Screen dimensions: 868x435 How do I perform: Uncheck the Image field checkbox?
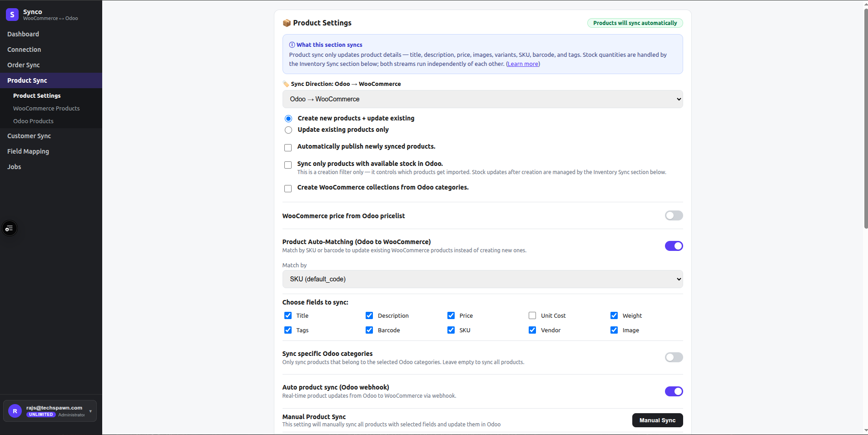click(614, 330)
